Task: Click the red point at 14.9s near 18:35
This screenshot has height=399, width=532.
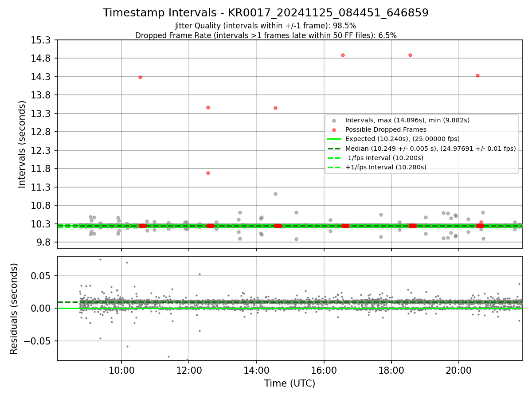Action: click(x=410, y=55)
